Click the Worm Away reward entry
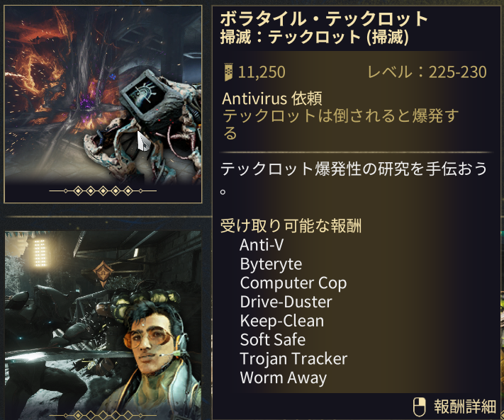This screenshot has width=504, height=420. (x=283, y=378)
